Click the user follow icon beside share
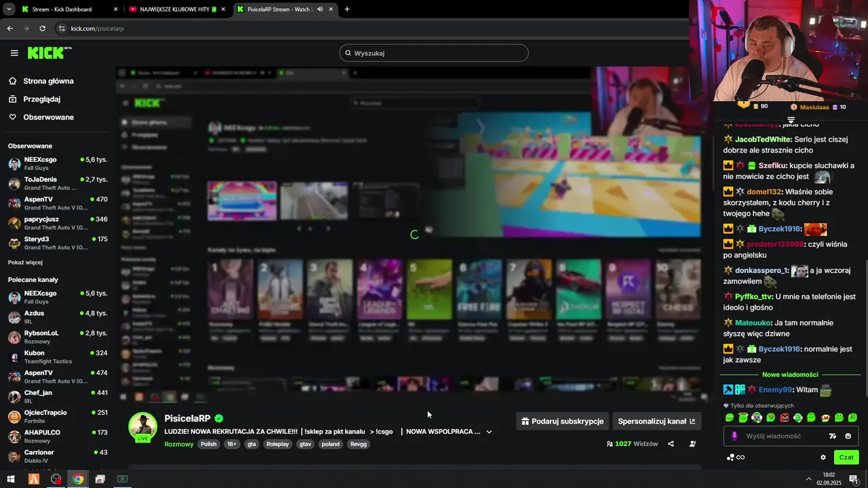Image resolution: width=868 pixels, height=488 pixels. pos(692,444)
